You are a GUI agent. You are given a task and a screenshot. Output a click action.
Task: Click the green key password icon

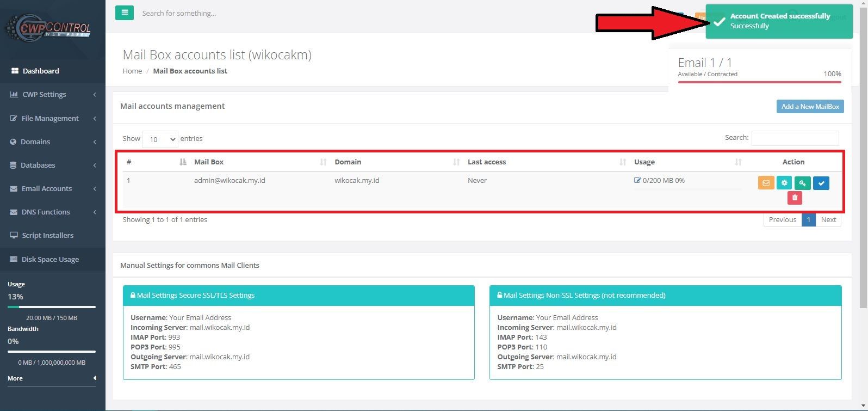click(802, 183)
